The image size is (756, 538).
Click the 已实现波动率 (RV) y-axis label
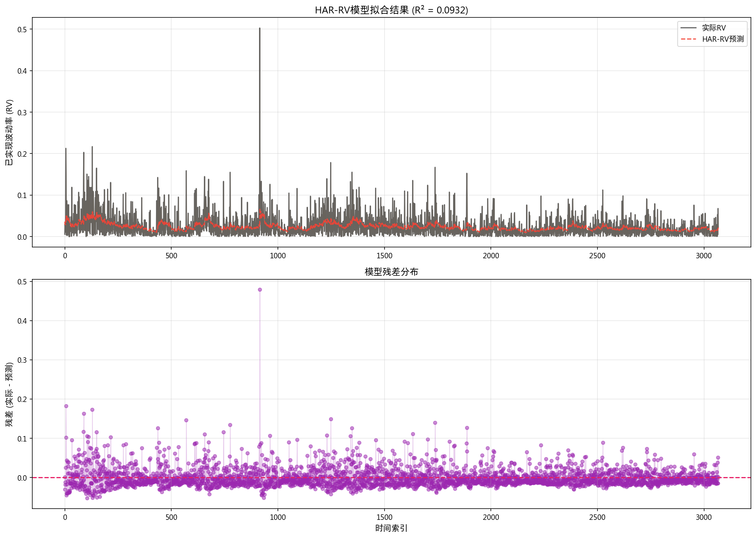tap(9, 132)
